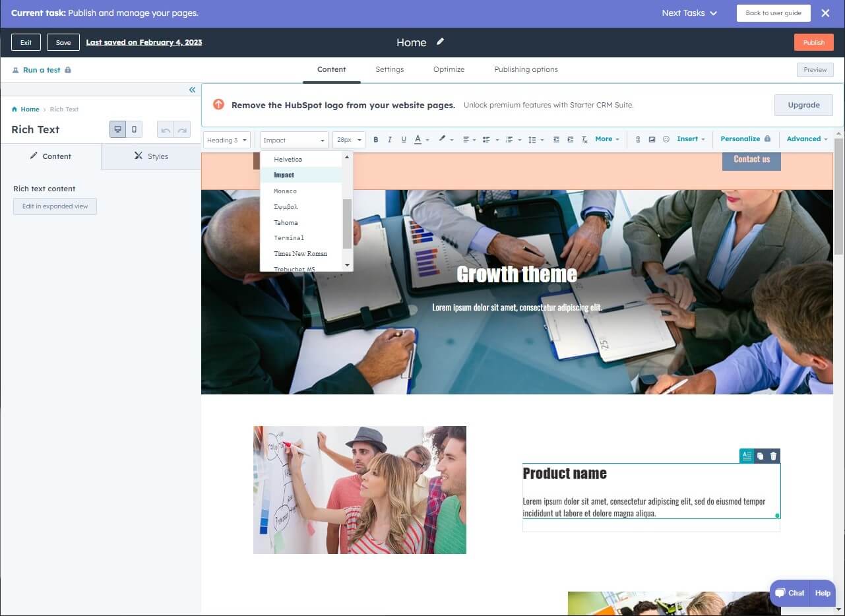845x616 pixels.
Task: Clone the selected Product name module
Action: coord(761,456)
